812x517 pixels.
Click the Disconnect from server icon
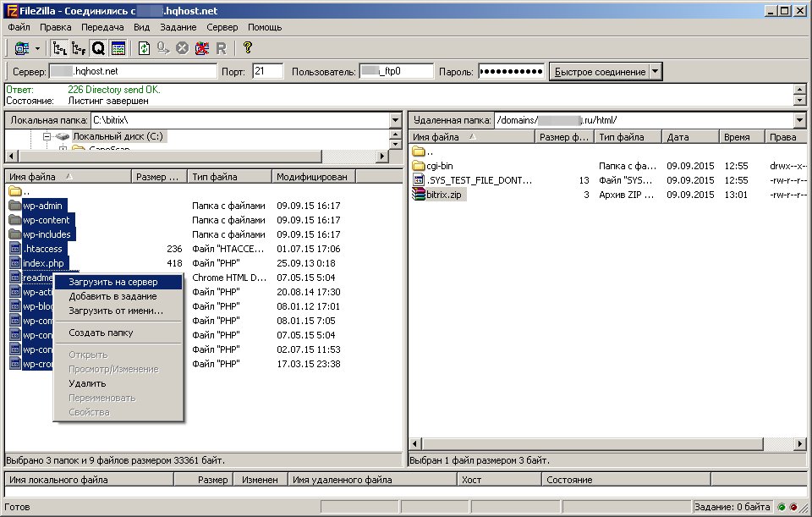point(201,48)
